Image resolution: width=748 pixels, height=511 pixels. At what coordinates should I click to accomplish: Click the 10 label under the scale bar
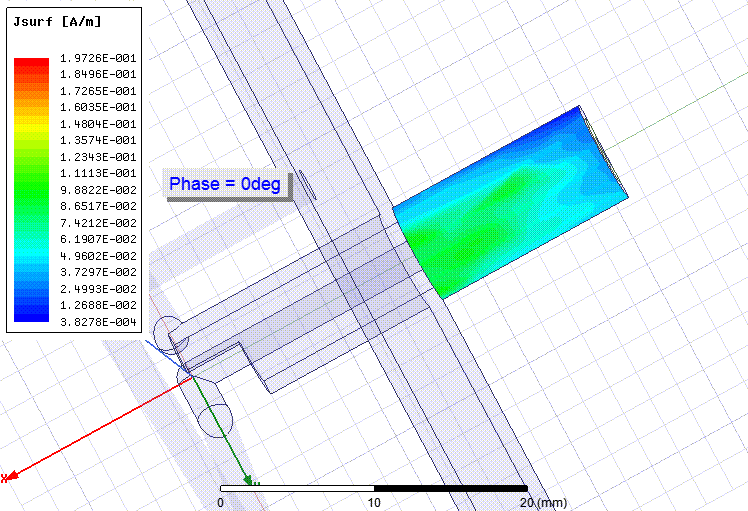tap(374, 502)
